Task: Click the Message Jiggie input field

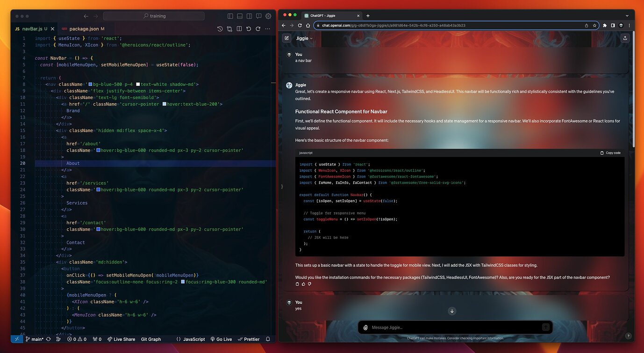Action: click(x=444, y=327)
